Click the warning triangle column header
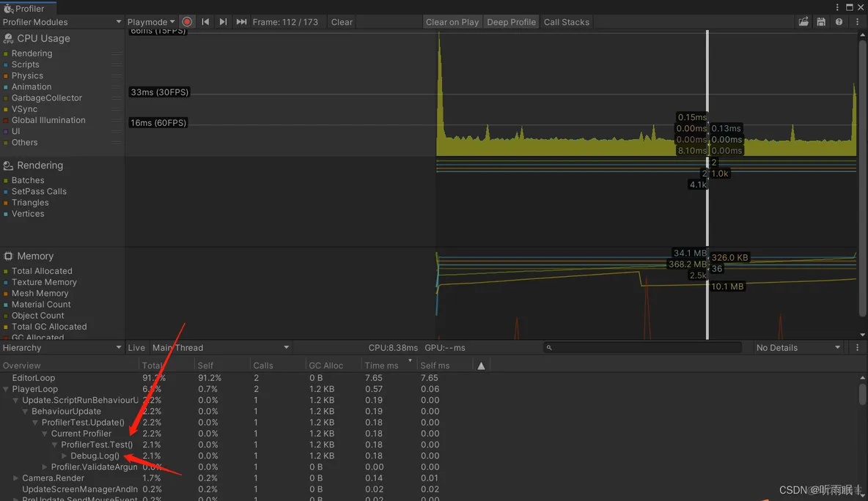Image resolution: width=868 pixels, height=501 pixels. [481, 365]
